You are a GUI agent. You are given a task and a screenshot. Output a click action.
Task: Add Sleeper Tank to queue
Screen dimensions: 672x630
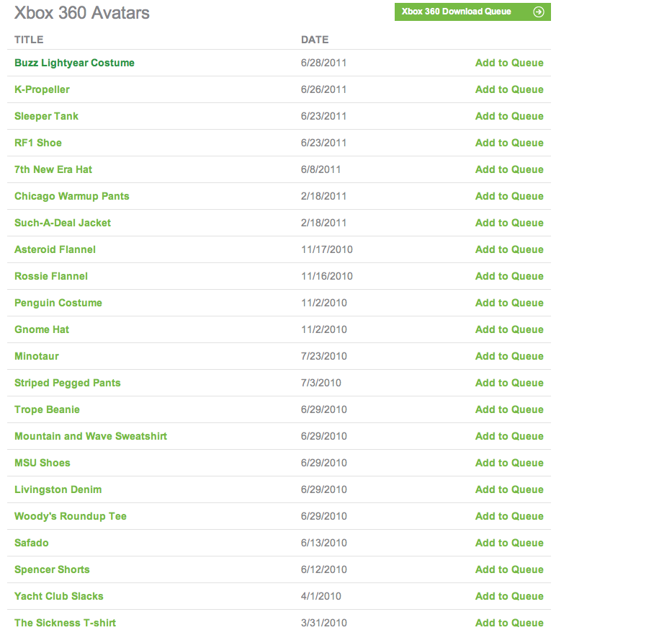click(x=509, y=116)
